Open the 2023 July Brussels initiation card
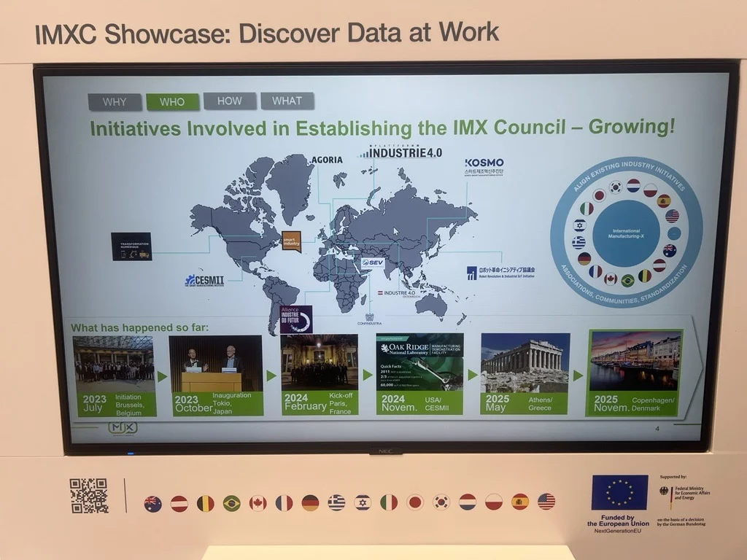 pos(117,376)
